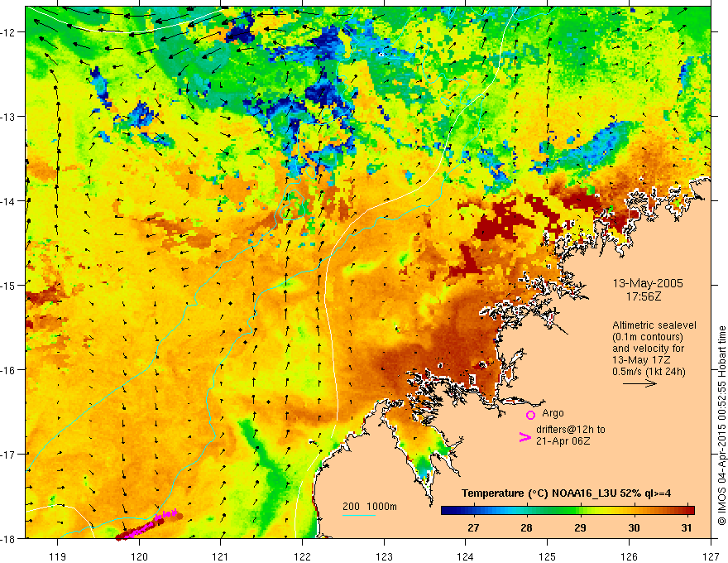Click the 'and velocity for' text line
Viewport: 728px width, 563px height.
pos(648,349)
